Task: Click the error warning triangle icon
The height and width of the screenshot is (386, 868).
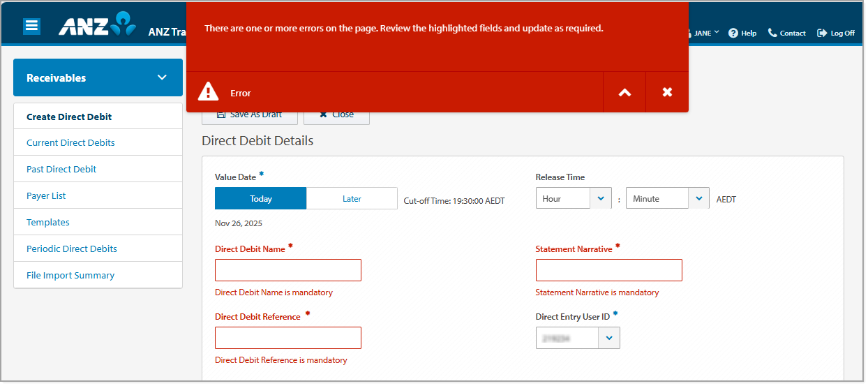Action: (x=209, y=91)
